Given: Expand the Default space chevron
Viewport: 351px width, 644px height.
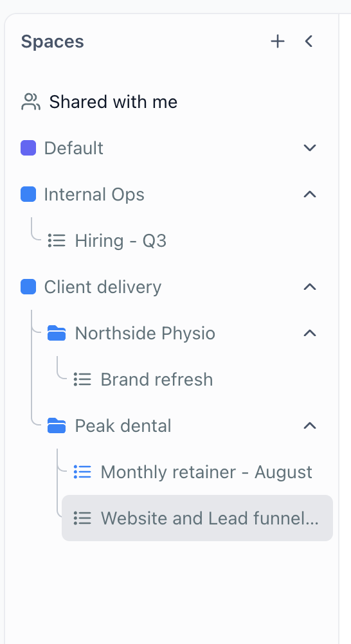Looking at the screenshot, I should click(309, 148).
